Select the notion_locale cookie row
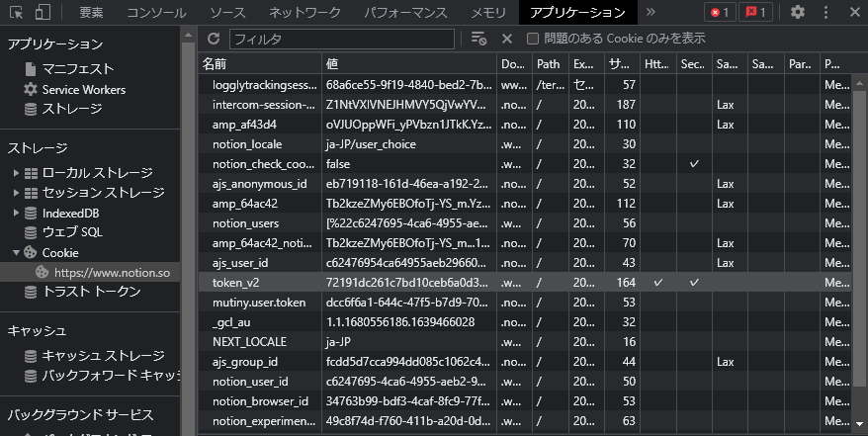 [524, 144]
